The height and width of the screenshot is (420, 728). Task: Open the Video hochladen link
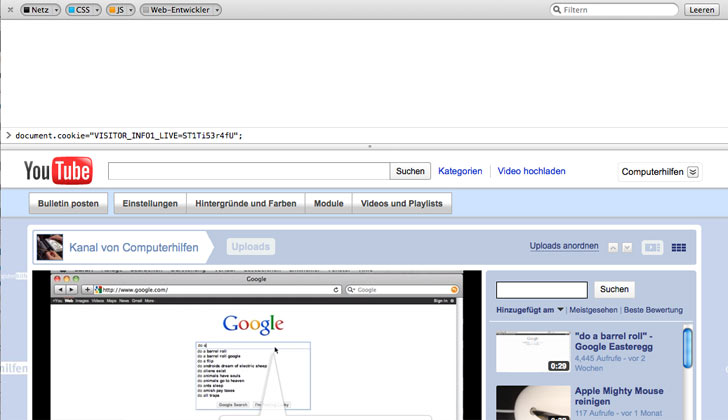531,171
